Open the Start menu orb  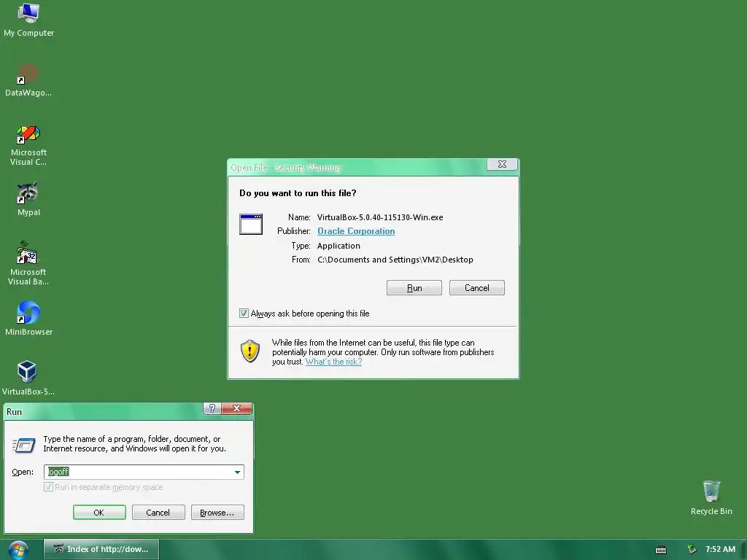pos(18,550)
